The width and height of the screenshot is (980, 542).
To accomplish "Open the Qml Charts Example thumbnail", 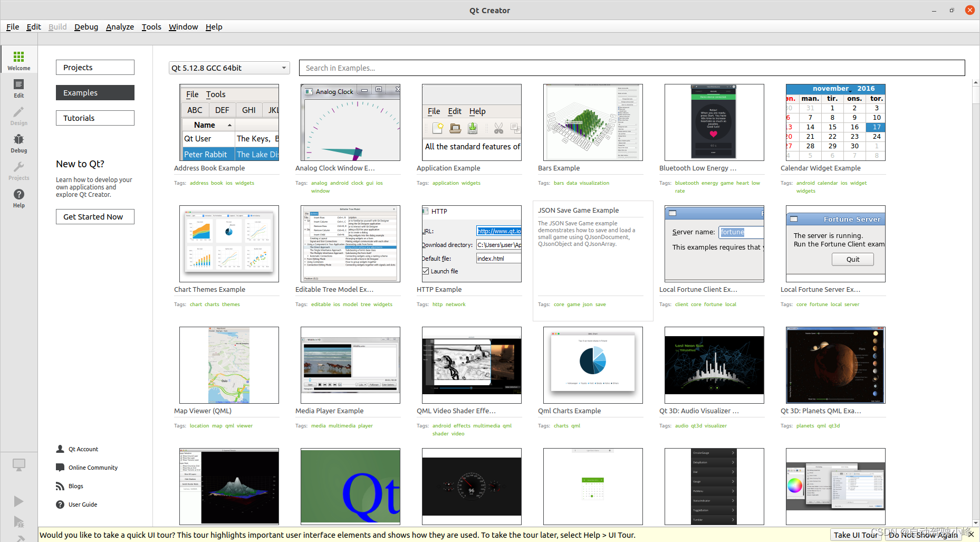I will (x=593, y=365).
